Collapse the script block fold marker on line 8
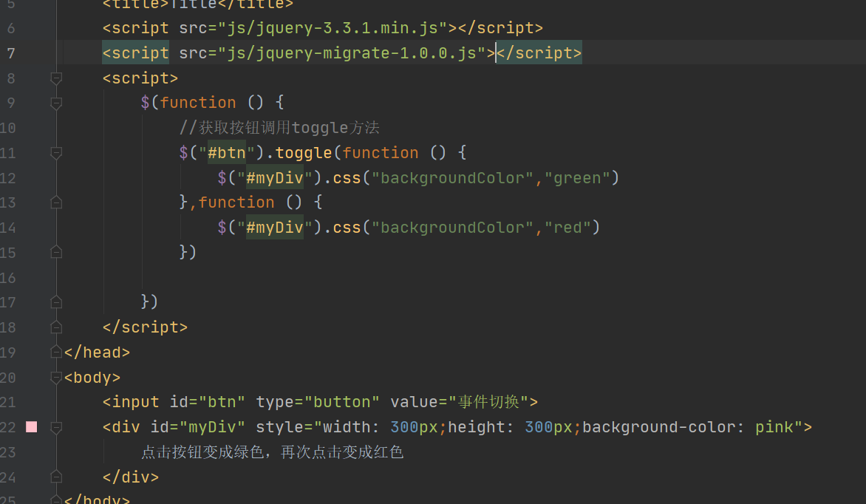The height and width of the screenshot is (504, 866). click(55, 78)
